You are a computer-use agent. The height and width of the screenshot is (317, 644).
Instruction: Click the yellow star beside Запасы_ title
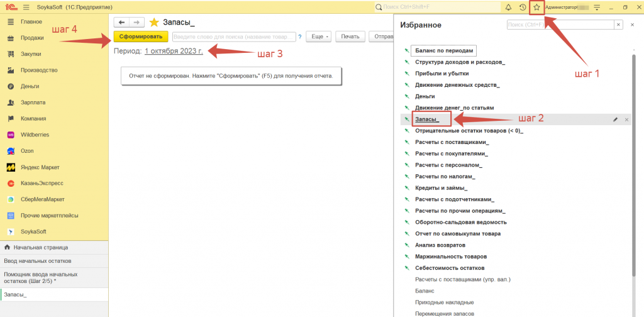pyautogui.click(x=154, y=22)
